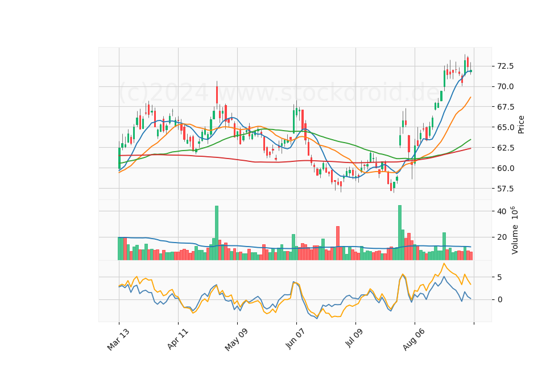Select the 65.0 price tick label
The height and width of the screenshot is (392, 546).
tap(505, 127)
